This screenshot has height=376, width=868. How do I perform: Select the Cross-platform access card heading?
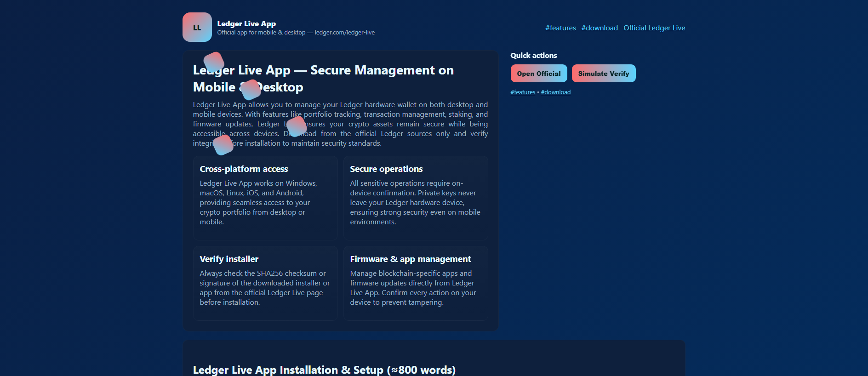click(x=244, y=169)
